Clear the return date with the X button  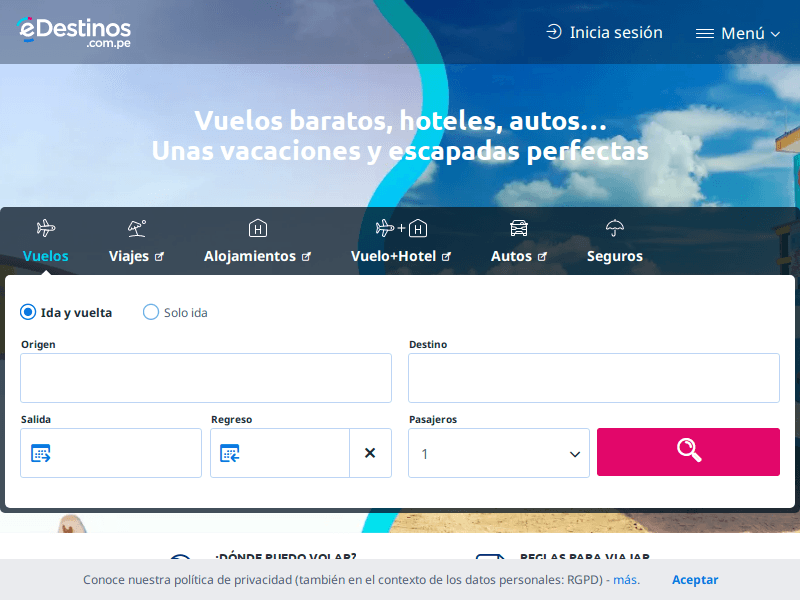coord(370,452)
